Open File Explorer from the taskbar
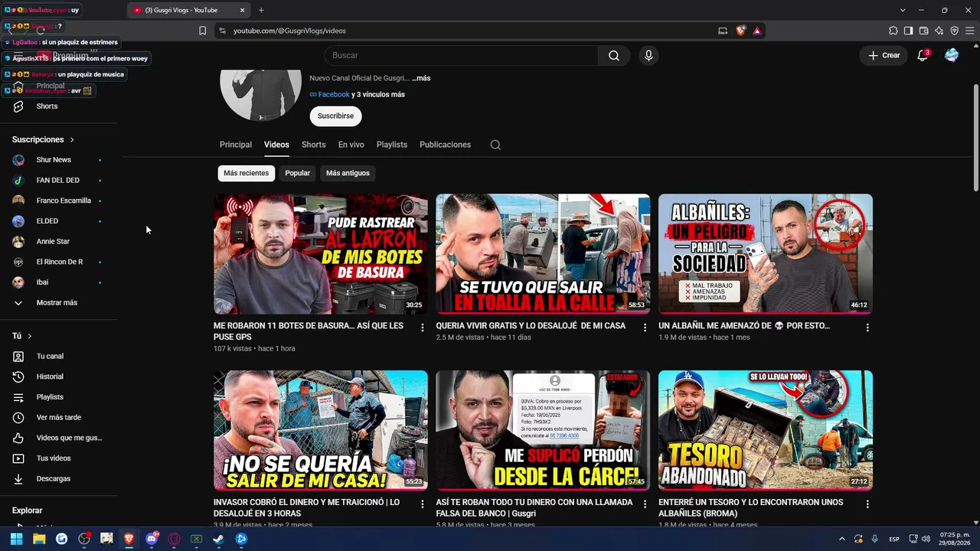 click(x=39, y=539)
